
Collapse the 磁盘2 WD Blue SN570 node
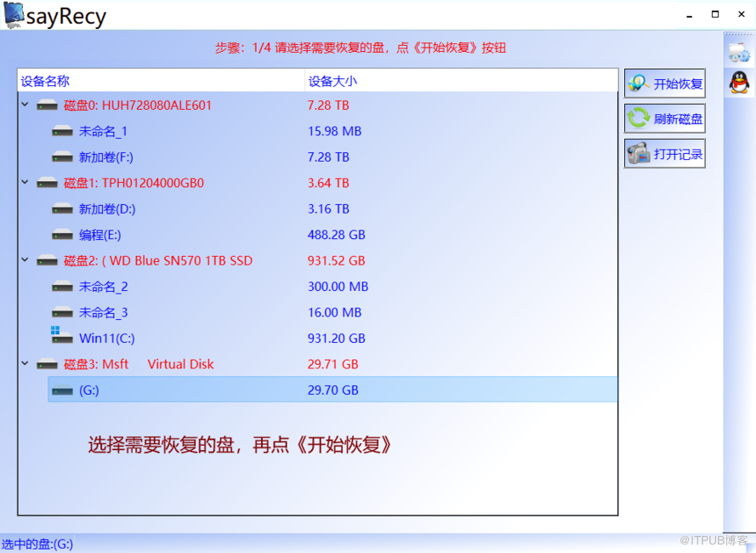(x=25, y=259)
